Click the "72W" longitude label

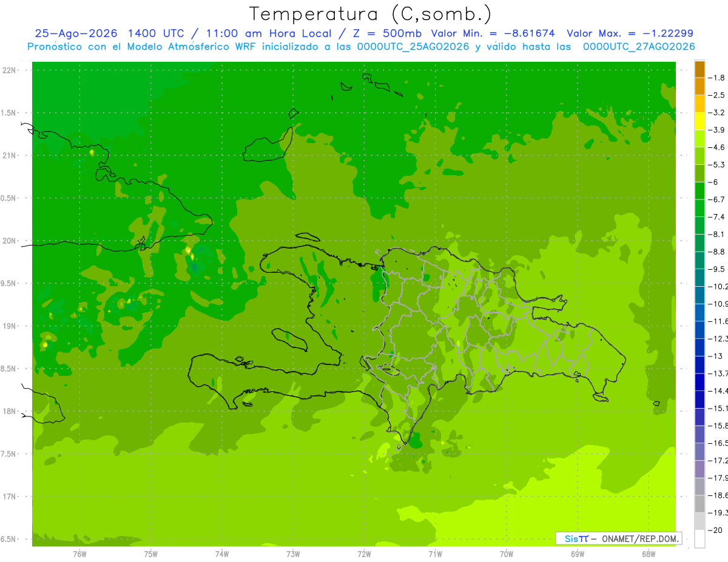click(364, 554)
